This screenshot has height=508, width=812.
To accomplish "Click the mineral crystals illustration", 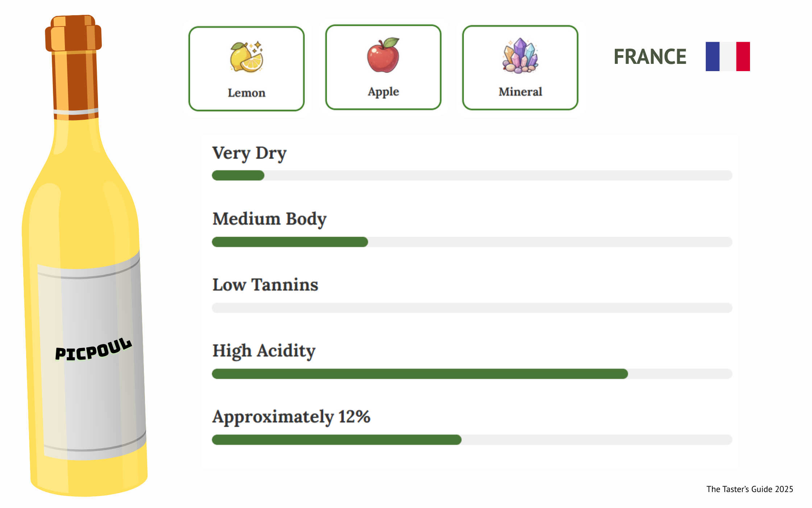I will click(x=520, y=56).
